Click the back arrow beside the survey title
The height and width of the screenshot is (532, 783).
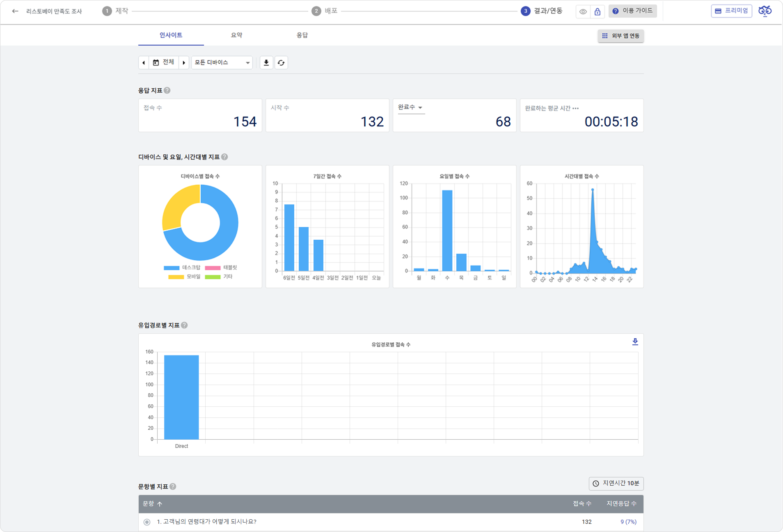[x=15, y=11]
